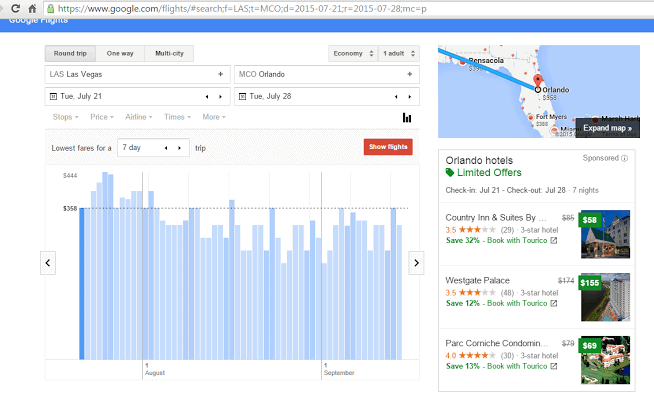The height and width of the screenshot is (403, 654).
Task: Move return date one day later
Action: coord(410,97)
